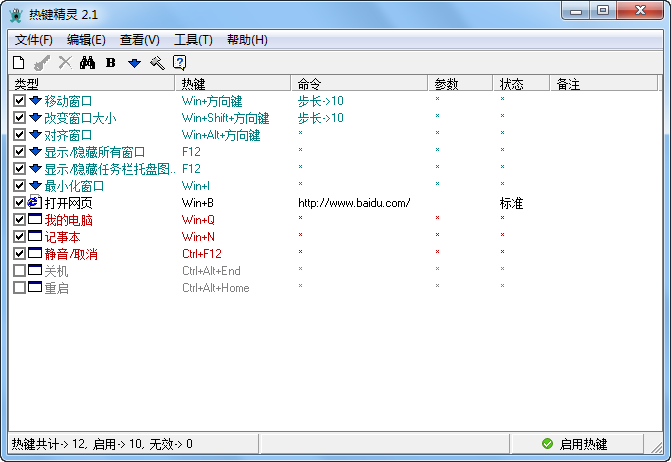Uncheck the 最小化窗口 hotkey checkbox
The width and height of the screenshot is (671, 462).
pos(19,185)
